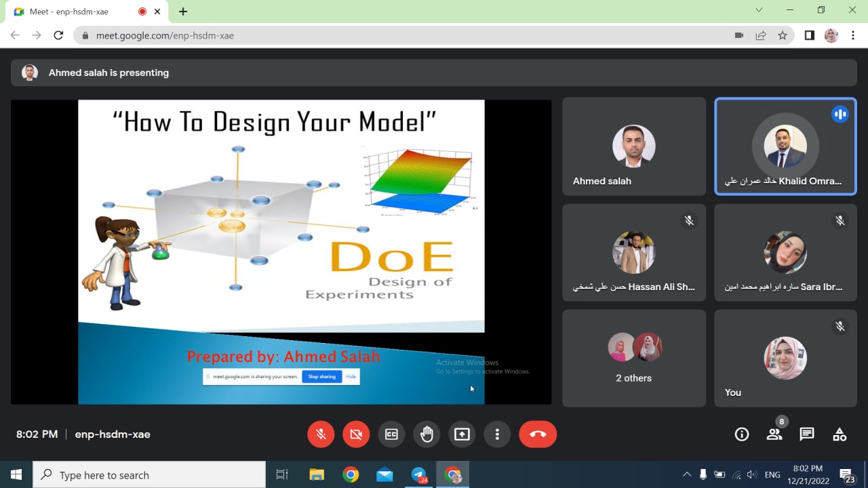Open the in-call chat icon
This screenshot has height=488, width=868.
[x=807, y=434]
